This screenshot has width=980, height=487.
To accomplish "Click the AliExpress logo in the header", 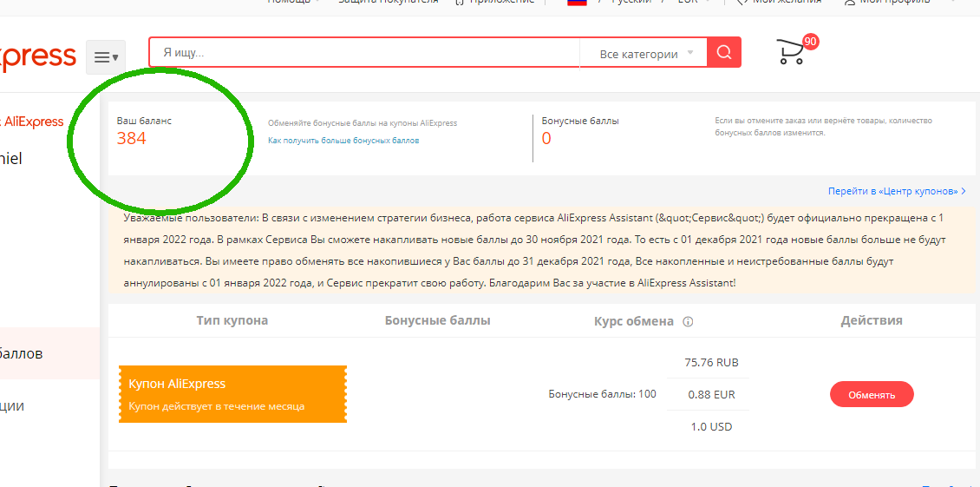I will (x=37, y=57).
